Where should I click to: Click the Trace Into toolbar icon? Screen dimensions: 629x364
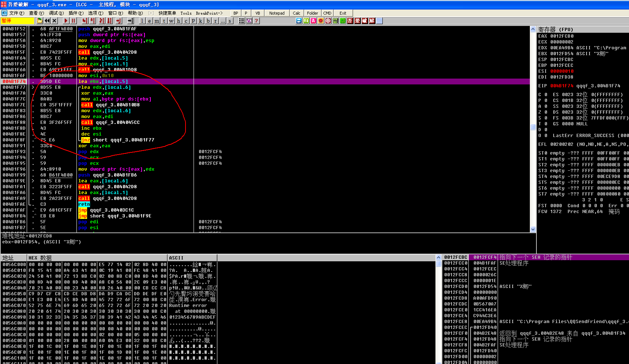pyautogui.click(x=102, y=21)
